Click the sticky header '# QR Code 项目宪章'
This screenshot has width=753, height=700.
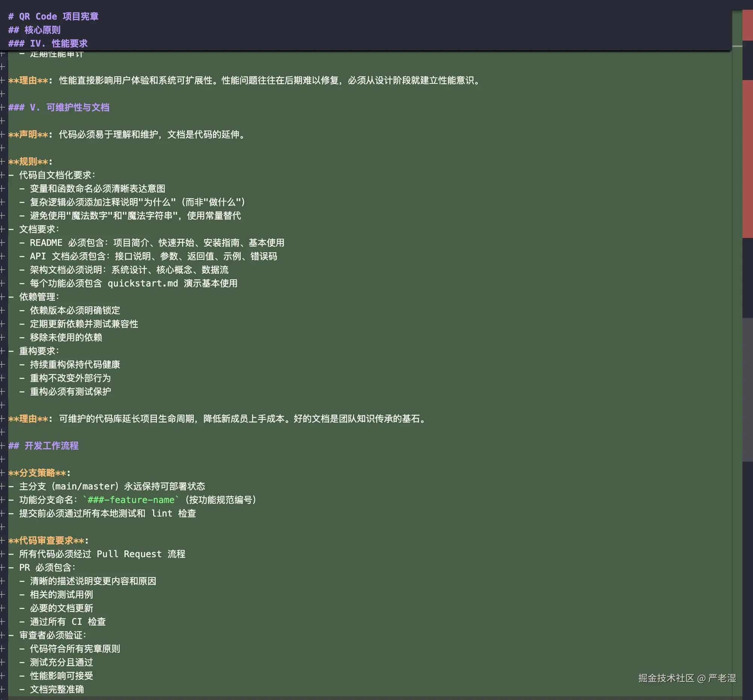click(x=53, y=16)
